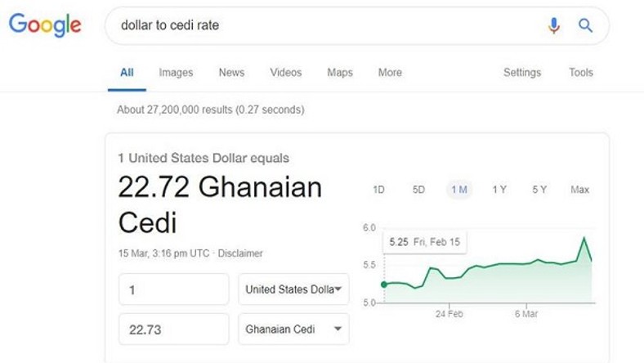
Task: Expand the United States Dollar currency dropdown
Action: [293, 289]
